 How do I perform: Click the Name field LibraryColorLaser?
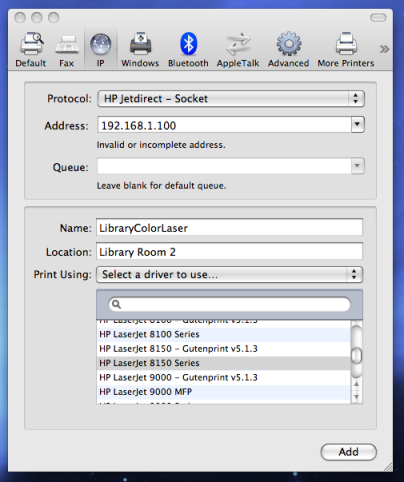pyautogui.click(x=229, y=228)
